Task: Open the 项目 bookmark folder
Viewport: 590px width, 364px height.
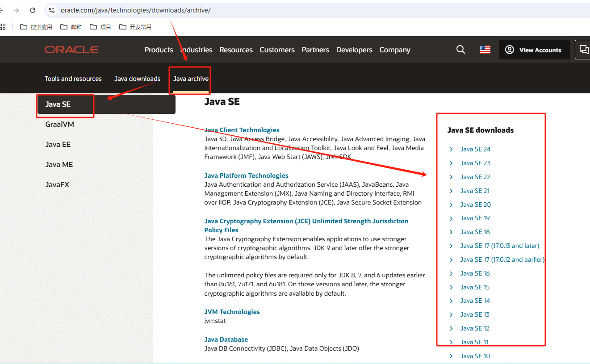Action: pyautogui.click(x=100, y=27)
